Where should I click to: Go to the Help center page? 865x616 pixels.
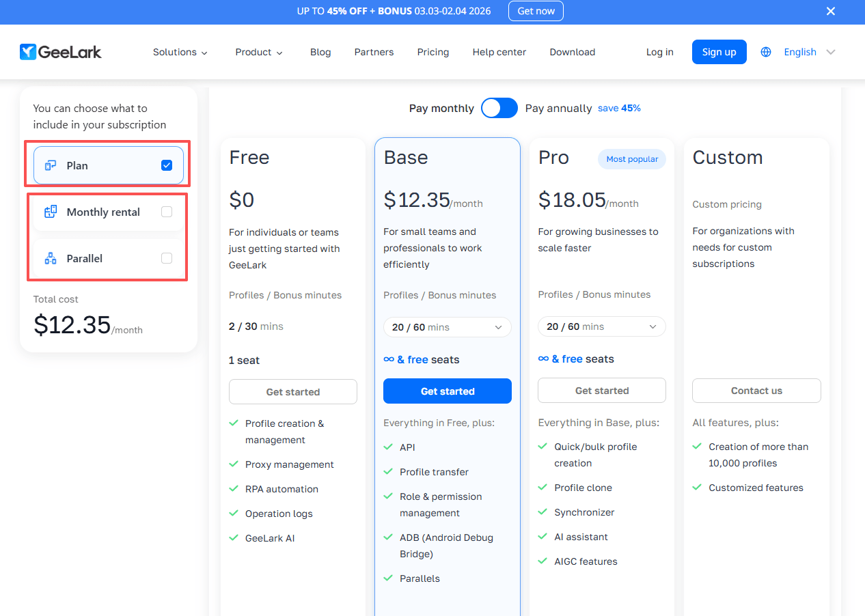tap(499, 52)
